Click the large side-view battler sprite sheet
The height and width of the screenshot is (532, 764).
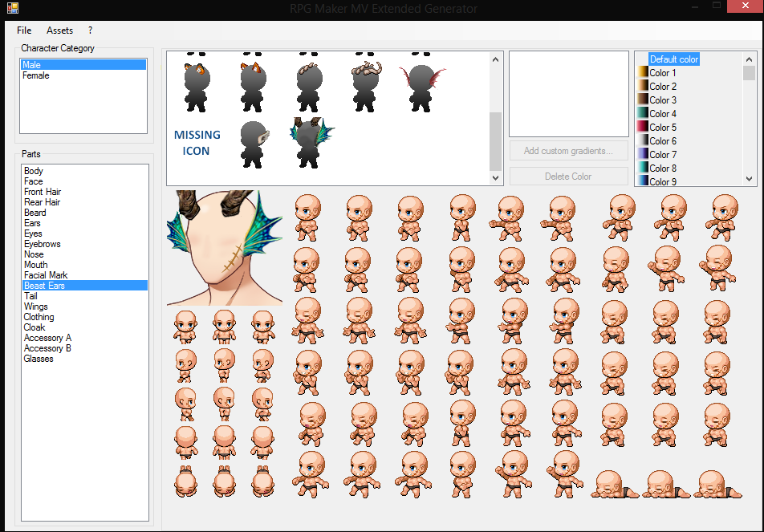(x=518, y=346)
